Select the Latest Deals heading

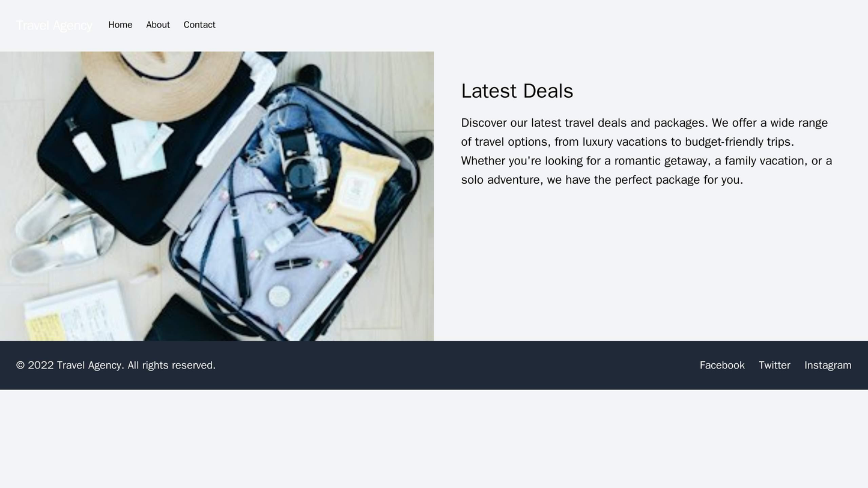(517, 91)
